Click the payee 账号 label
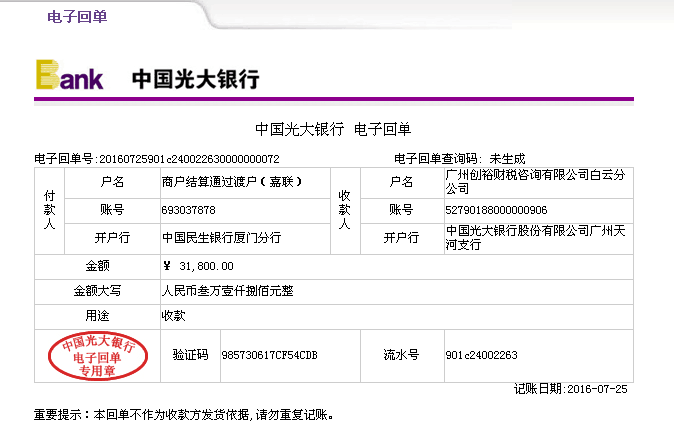Screen dimensions: 674x441 click(401, 210)
